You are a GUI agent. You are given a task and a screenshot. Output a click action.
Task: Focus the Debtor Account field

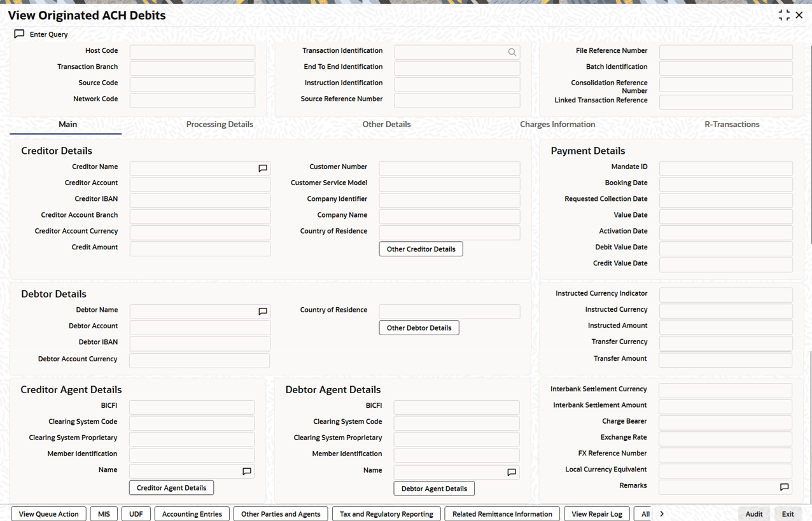pyautogui.click(x=200, y=328)
